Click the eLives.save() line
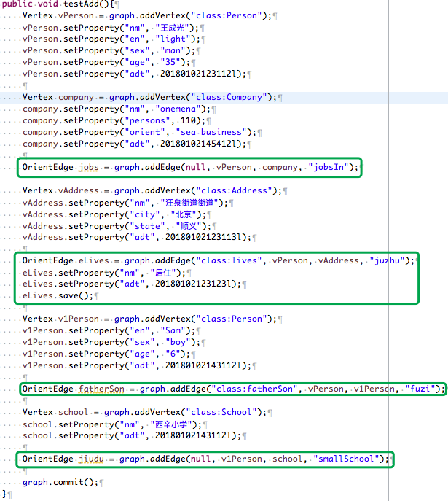This screenshot has height=501, width=448. pyautogui.click(x=58, y=295)
